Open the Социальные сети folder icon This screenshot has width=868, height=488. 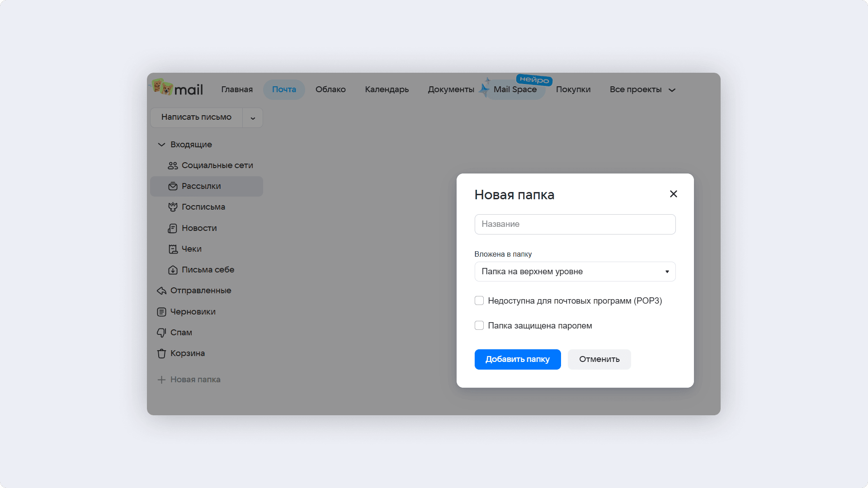[x=173, y=165]
